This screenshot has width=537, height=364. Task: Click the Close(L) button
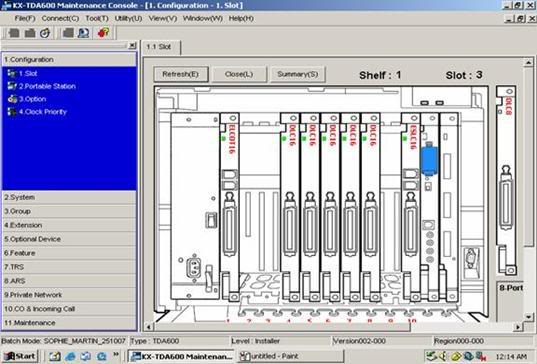(x=239, y=74)
